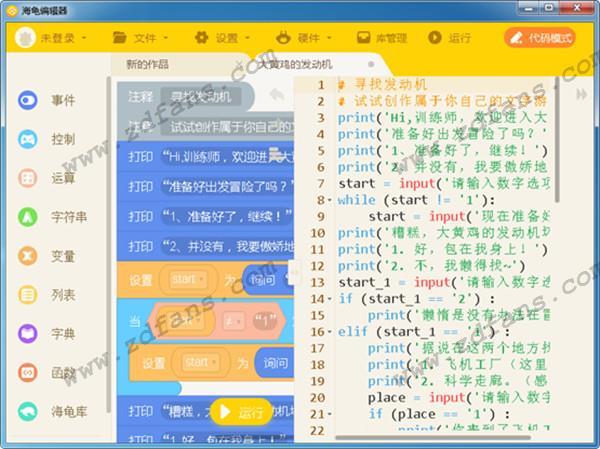
Task: Click code line 1 comment 寻找发动机
Action: coord(383,85)
